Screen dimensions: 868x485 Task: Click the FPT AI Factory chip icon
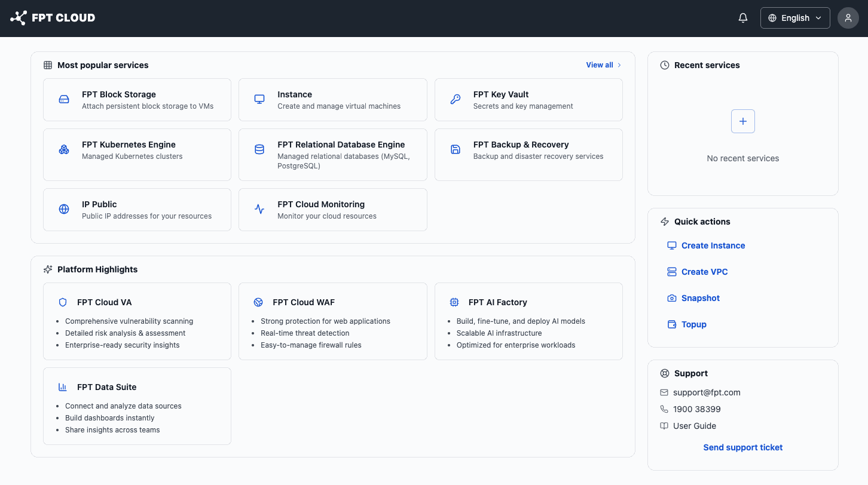(x=454, y=302)
